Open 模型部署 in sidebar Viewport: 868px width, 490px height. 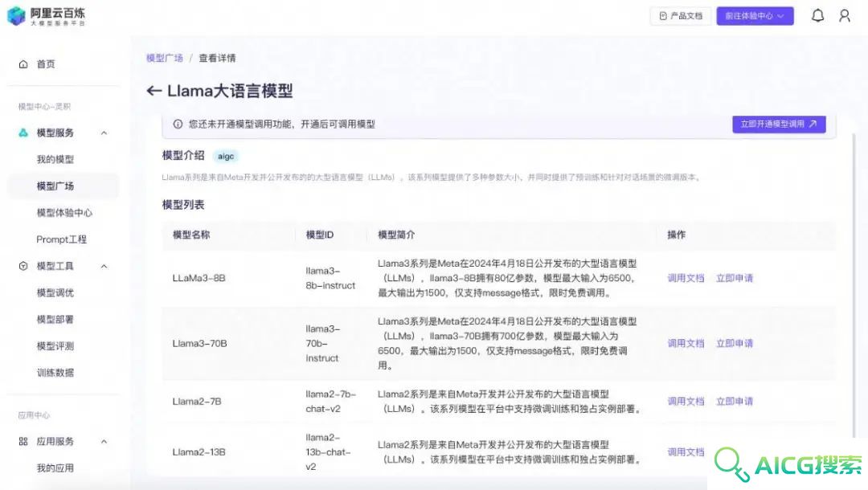(x=55, y=319)
